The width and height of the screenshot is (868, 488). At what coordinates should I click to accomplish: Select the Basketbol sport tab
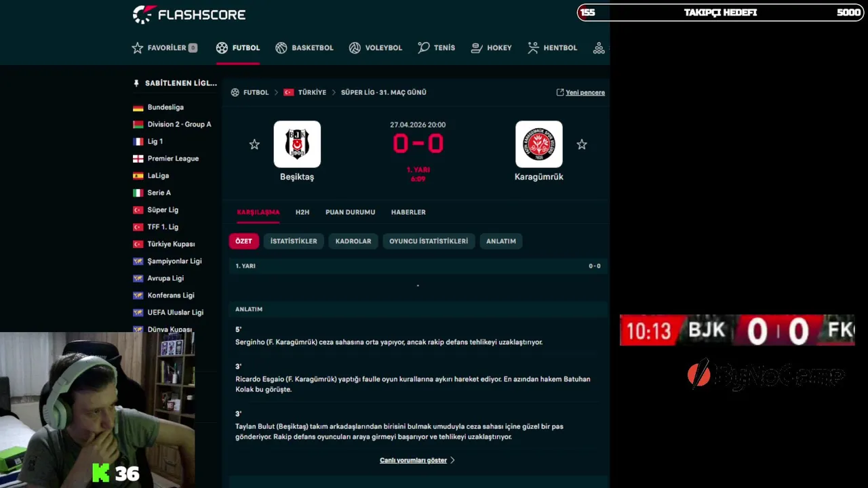(304, 48)
